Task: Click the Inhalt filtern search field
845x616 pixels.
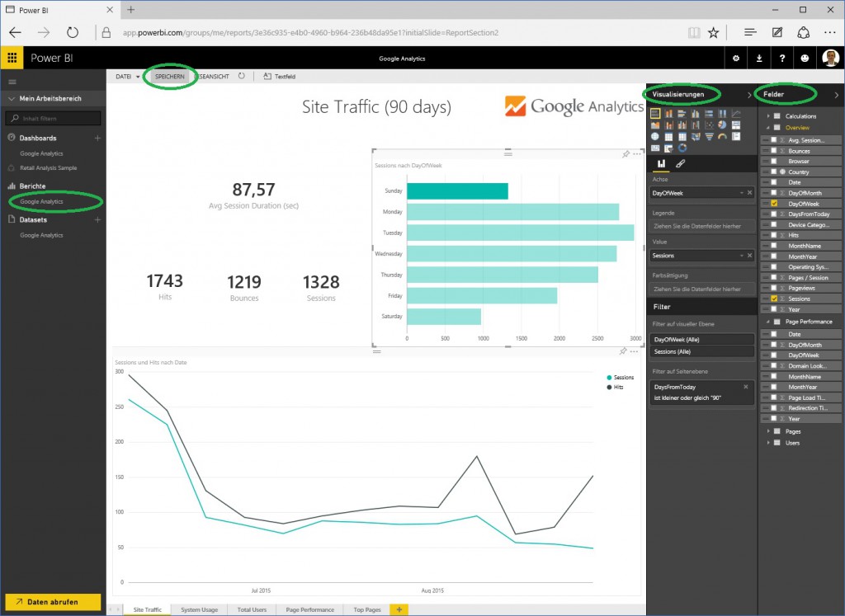Action: [x=58, y=119]
